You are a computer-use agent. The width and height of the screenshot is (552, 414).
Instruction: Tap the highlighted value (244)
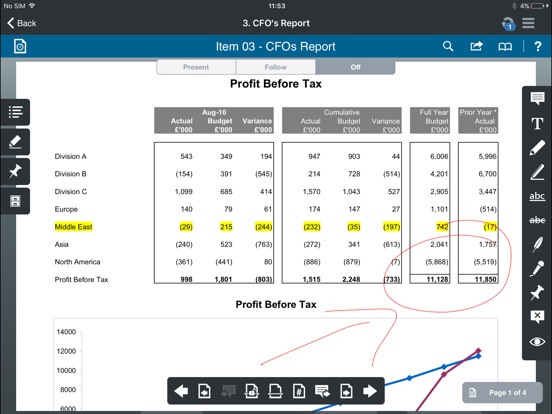(263, 227)
